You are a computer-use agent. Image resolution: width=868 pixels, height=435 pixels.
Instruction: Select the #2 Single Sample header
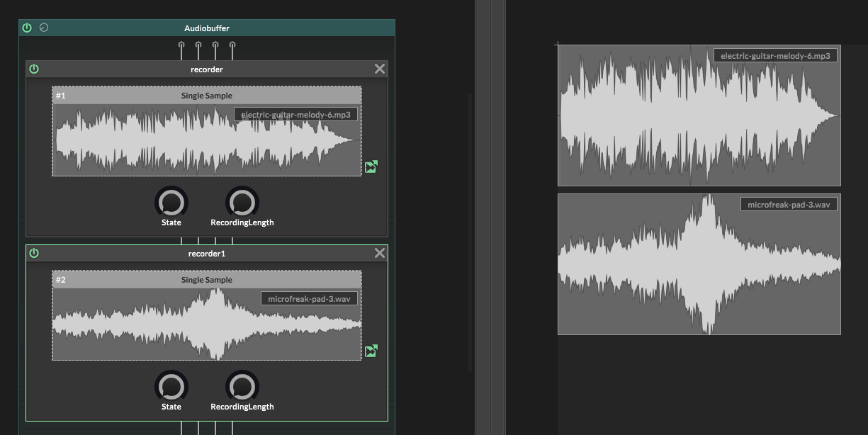tap(206, 280)
